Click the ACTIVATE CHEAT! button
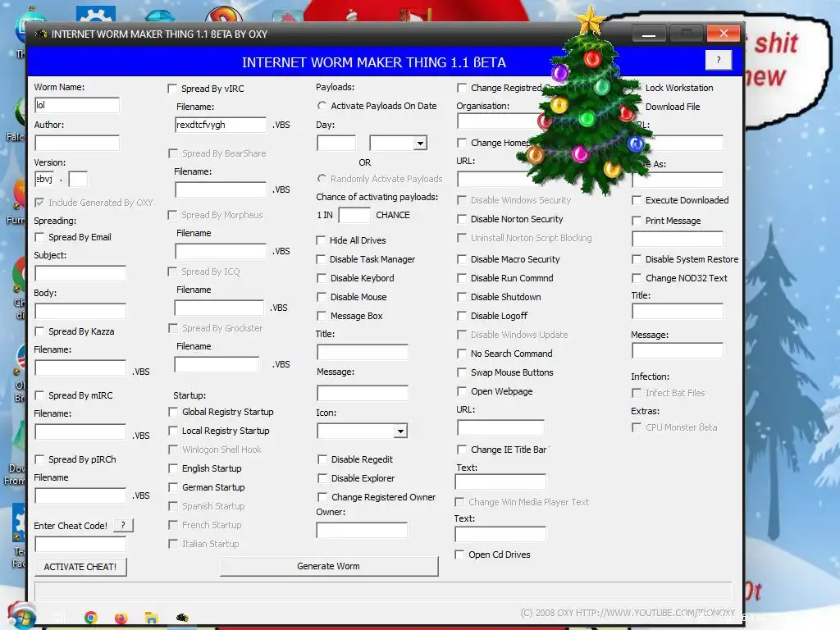This screenshot has width=840, height=630. [80, 567]
